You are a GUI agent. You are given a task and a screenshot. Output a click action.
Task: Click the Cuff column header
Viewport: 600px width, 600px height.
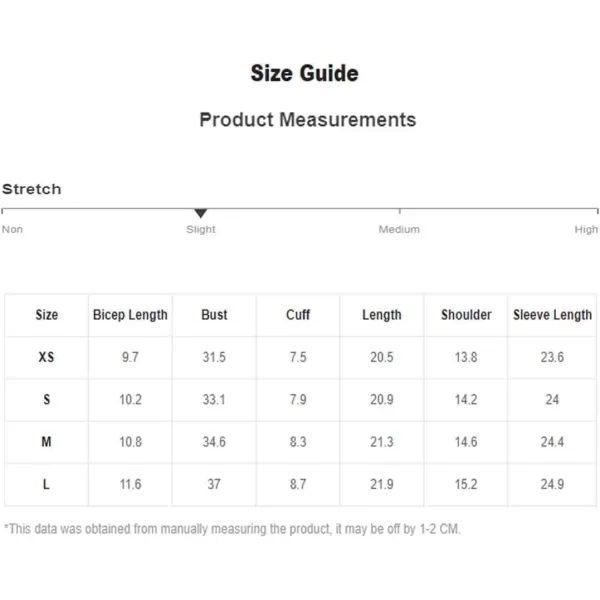click(x=298, y=315)
